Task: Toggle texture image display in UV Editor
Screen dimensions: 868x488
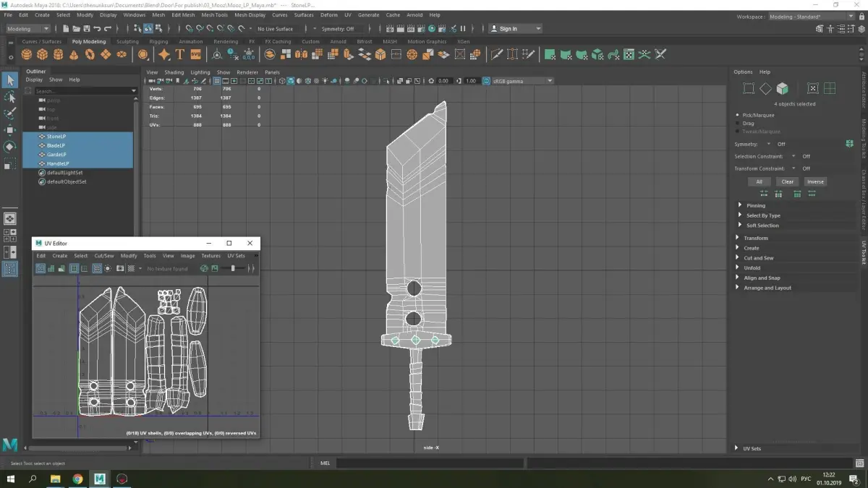Action: (x=215, y=268)
